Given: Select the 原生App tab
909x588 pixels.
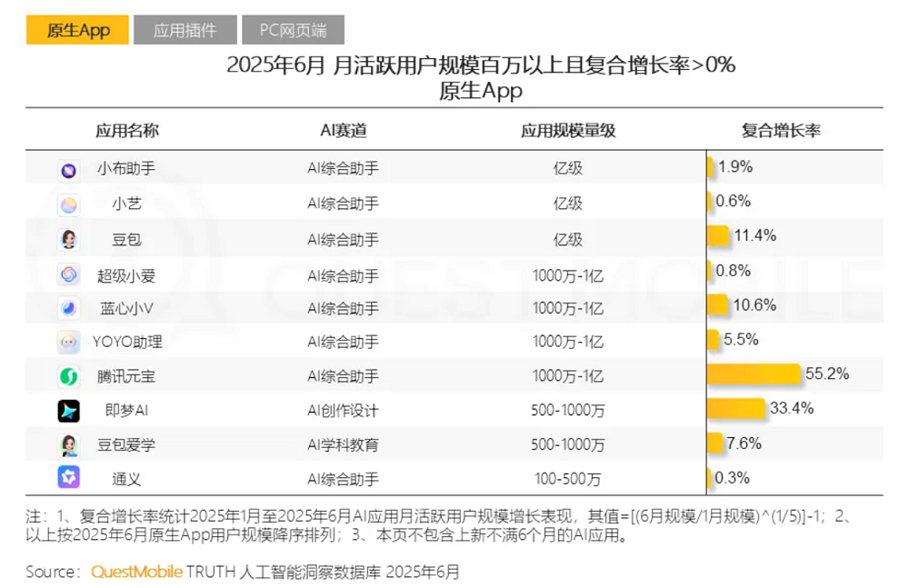Looking at the screenshot, I should tap(77, 30).
